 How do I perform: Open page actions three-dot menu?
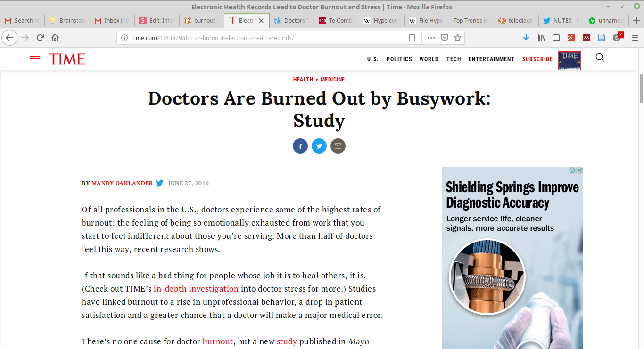[431, 38]
